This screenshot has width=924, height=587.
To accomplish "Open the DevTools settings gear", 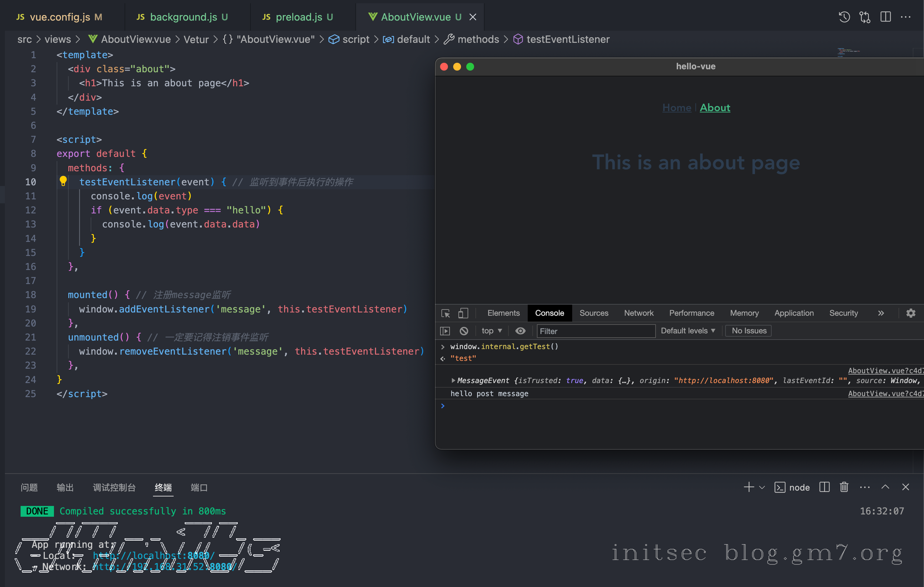I will (x=911, y=313).
